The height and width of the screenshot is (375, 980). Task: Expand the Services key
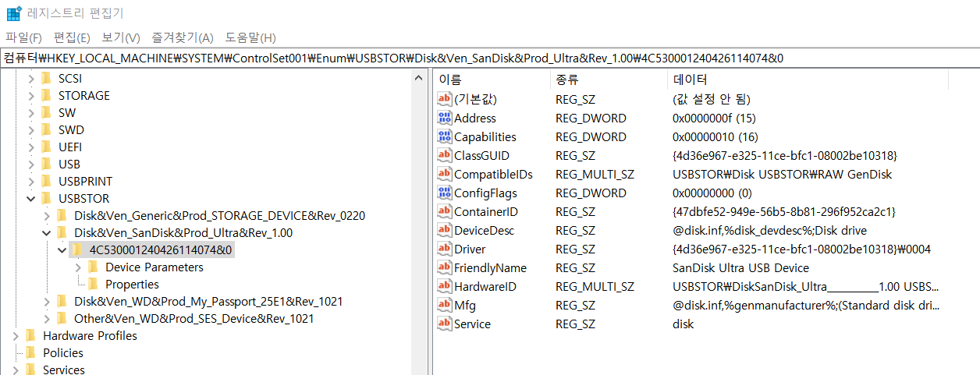click(16, 370)
